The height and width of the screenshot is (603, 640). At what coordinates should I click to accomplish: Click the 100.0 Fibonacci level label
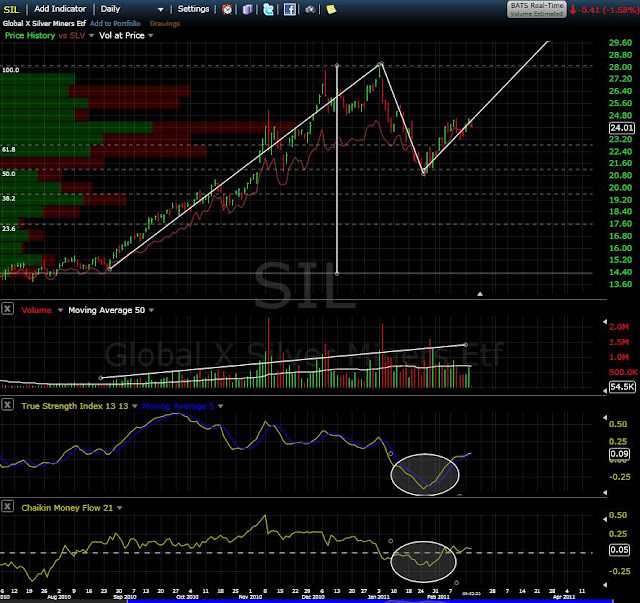pyautogui.click(x=11, y=70)
